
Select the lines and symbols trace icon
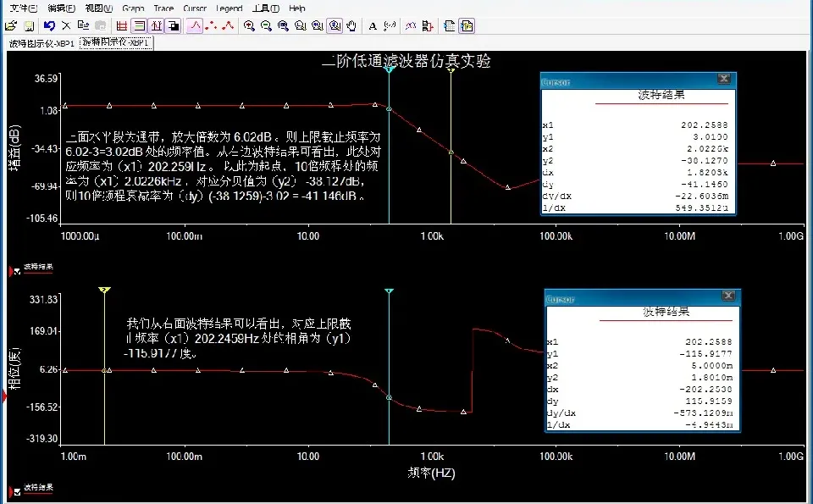click(x=228, y=25)
